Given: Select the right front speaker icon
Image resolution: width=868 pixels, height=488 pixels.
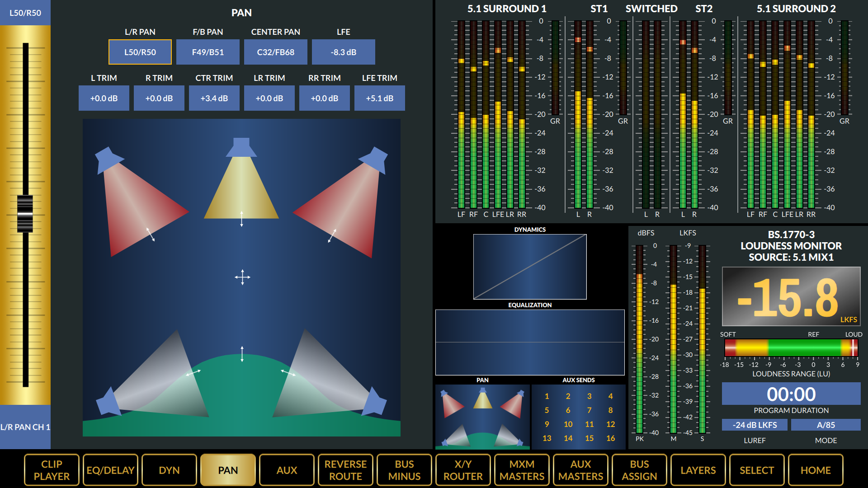Looking at the screenshot, I should click(374, 160).
